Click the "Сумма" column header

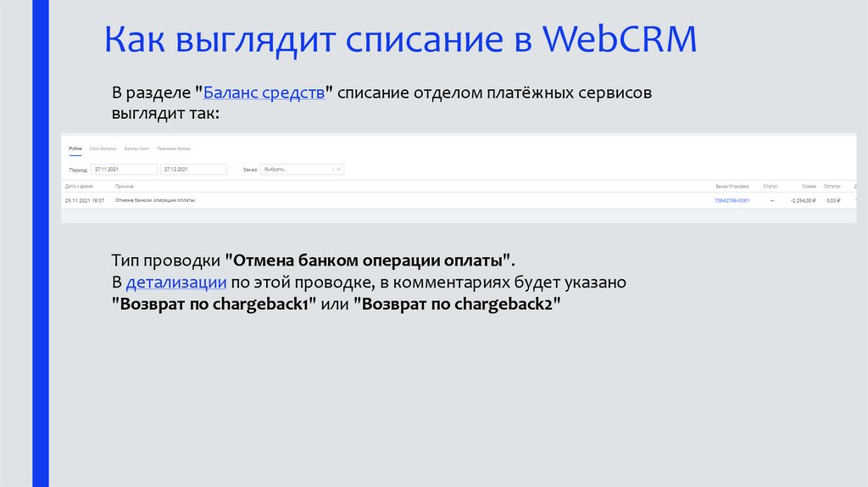pos(809,186)
